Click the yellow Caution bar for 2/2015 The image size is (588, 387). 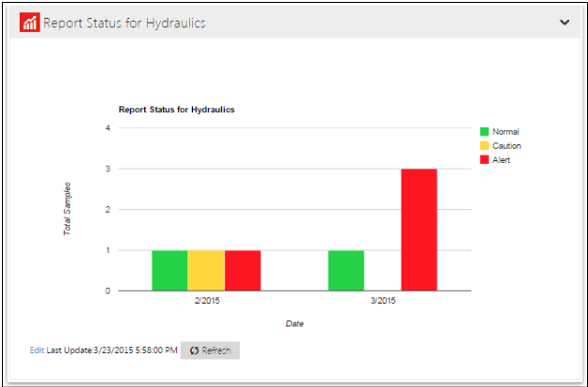(206, 270)
